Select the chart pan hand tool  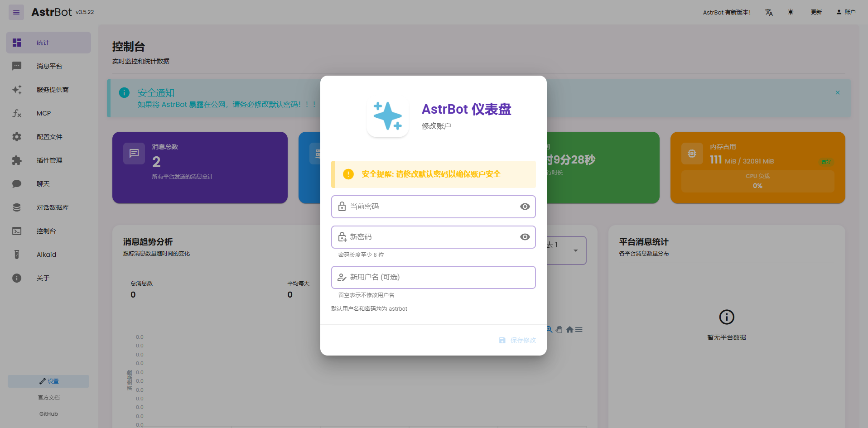click(x=559, y=330)
